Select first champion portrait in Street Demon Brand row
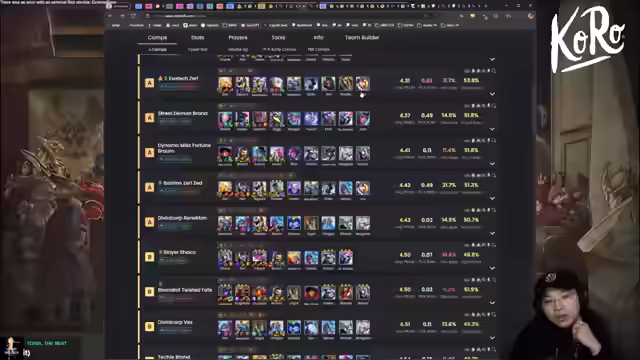The height and width of the screenshot is (360, 640). 225,119
